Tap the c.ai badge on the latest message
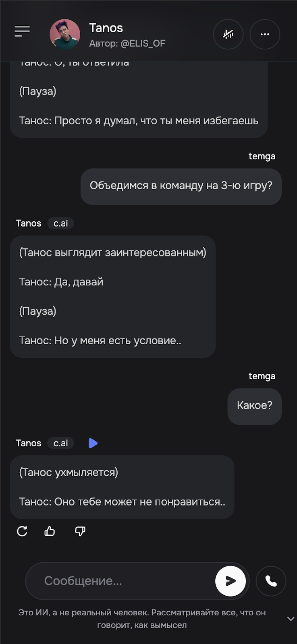 (60, 443)
